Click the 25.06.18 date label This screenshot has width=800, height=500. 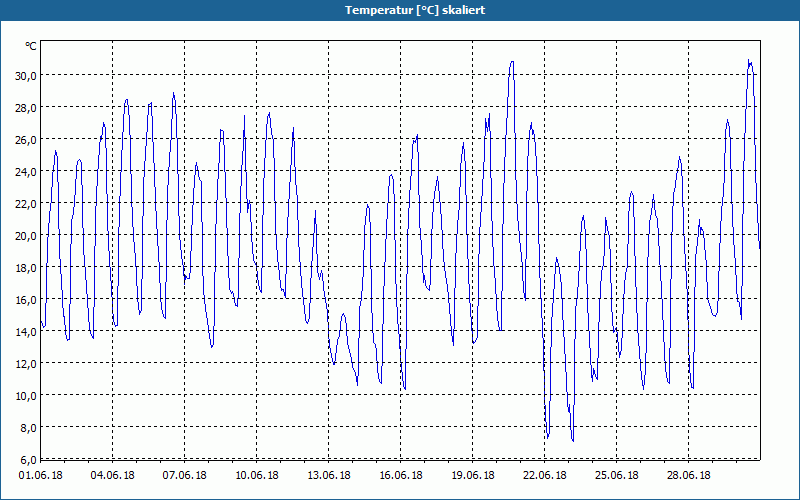[x=616, y=475]
